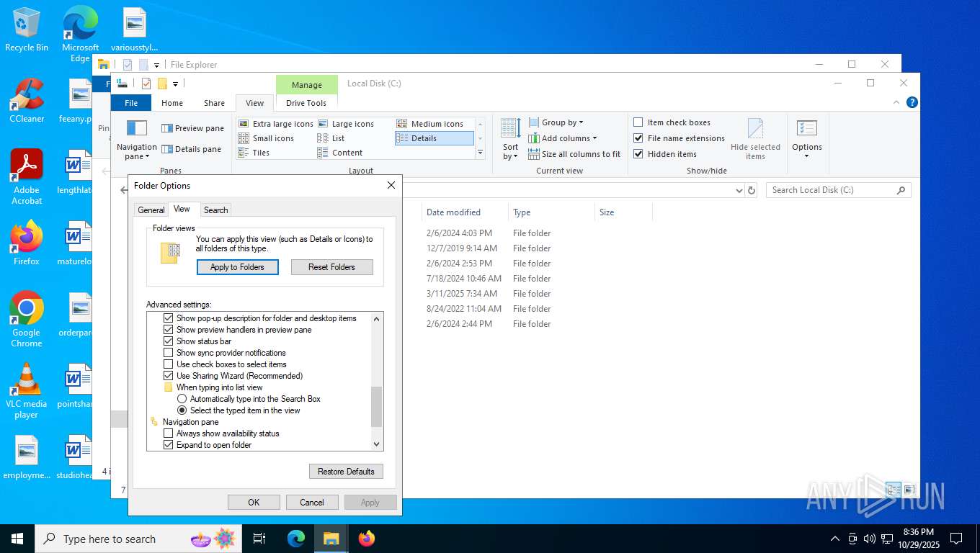The height and width of the screenshot is (553, 980).
Task: Open the Recycle Bin desktop icon
Action: tap(27, 30)
